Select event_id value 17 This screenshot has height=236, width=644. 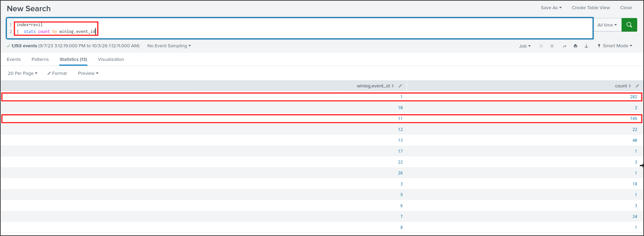[x=400, y=151]
